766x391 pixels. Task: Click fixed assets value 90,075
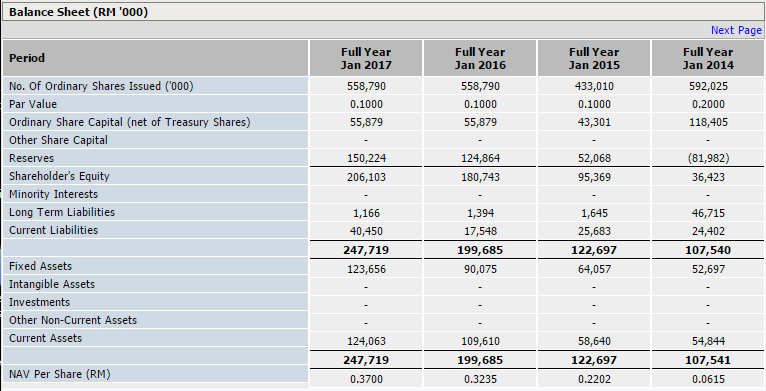[480, 269]
